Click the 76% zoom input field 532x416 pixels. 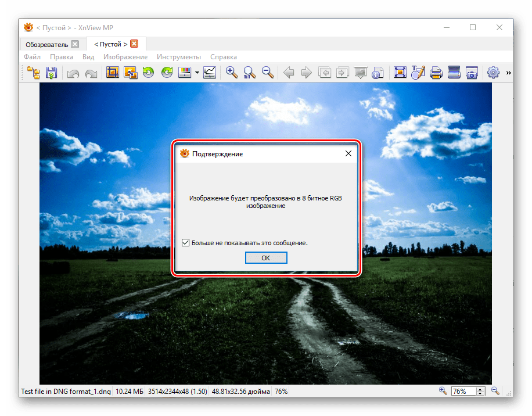pos(463,391)
